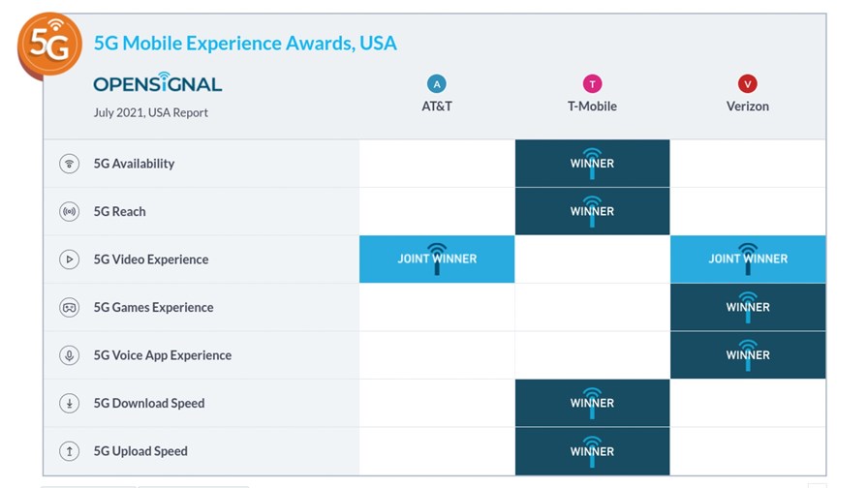The width and height of the screenshot is (868, 488).
Task: Click the 5G Video Experience play icon
Action: click(x=69, y=259)
